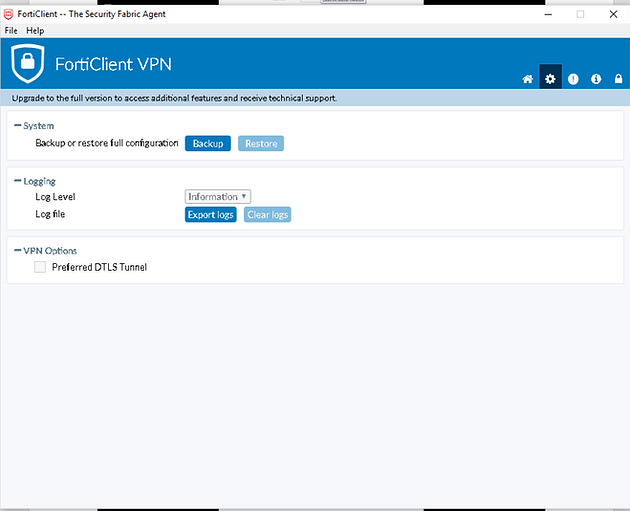Image resolution: width=630 pixels, height=511 pixels.
Task: Click the 'Log file' label
Action: click(x=50, y=214)
